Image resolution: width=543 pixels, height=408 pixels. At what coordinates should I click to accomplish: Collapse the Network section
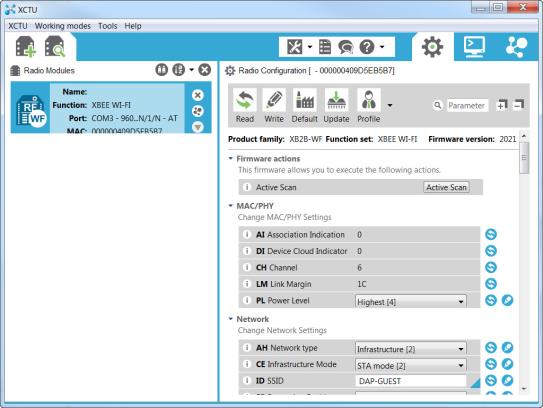click(x=231, y=319)
